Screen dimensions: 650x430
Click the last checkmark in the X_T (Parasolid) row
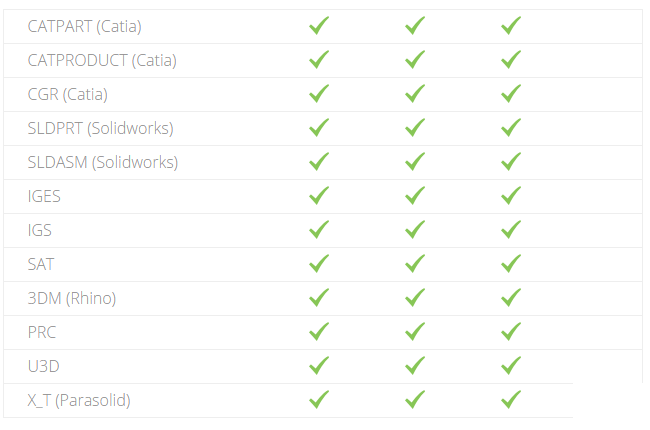(511, 400)
